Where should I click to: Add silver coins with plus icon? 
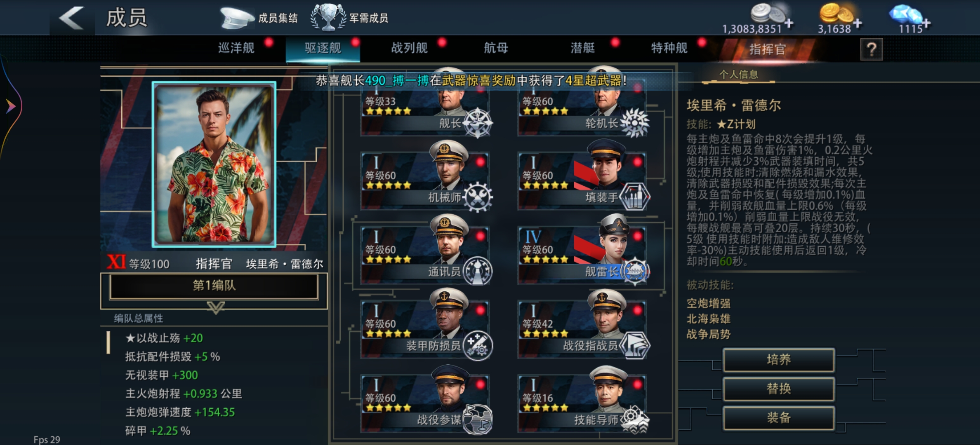tap(789, 23)
